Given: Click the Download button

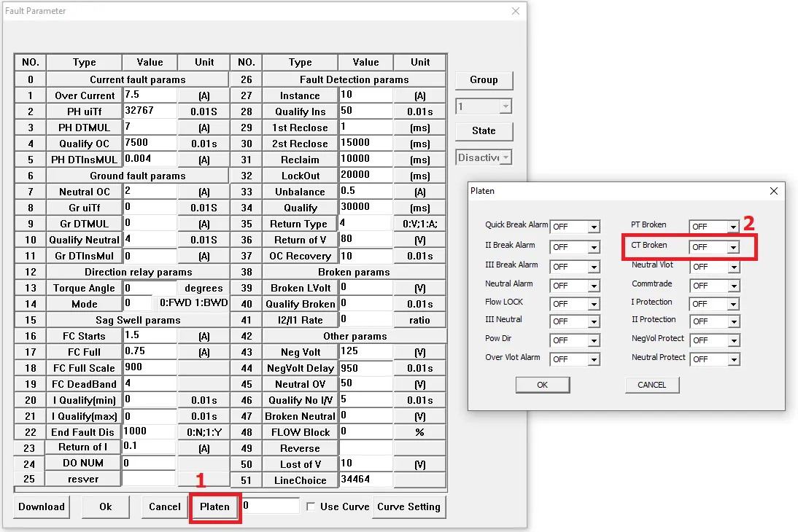Looking at the screenshot, I should point(42,506).
